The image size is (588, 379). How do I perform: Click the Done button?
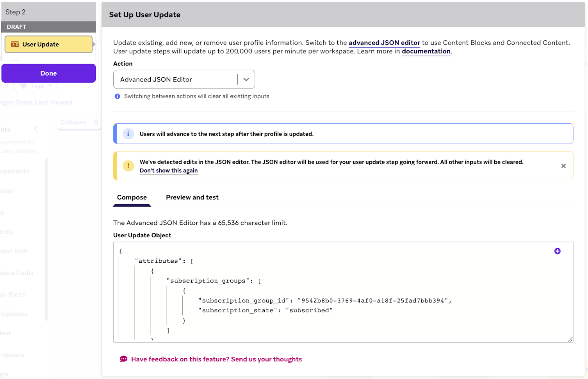coord(48,73)
